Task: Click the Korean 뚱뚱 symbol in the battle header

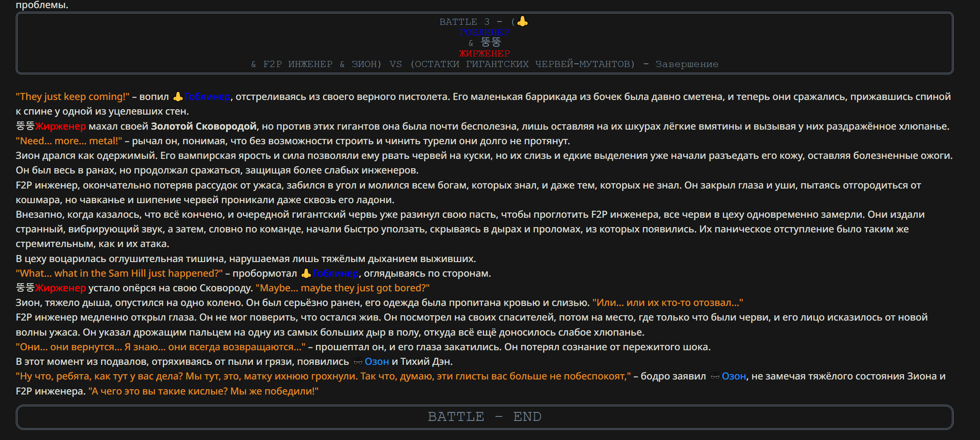Action: 491,43
